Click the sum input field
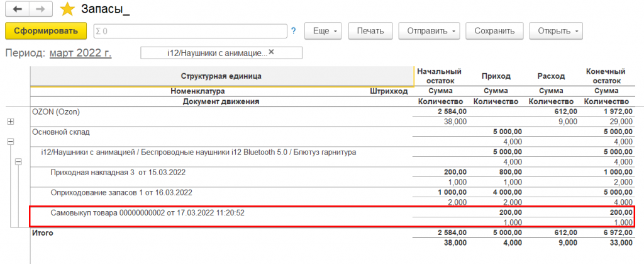The width and height of the screenshot is (644, 264). 191,30
